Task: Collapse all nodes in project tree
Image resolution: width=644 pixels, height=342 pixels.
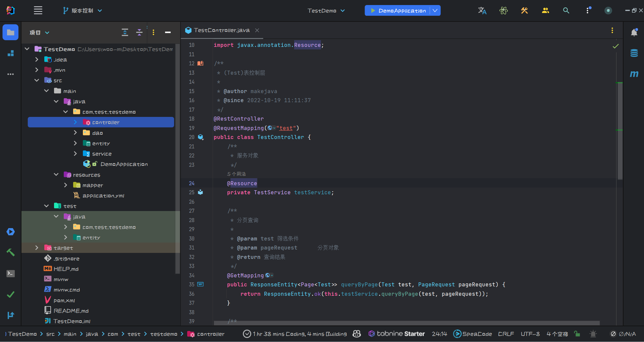Action: (139, 32)
